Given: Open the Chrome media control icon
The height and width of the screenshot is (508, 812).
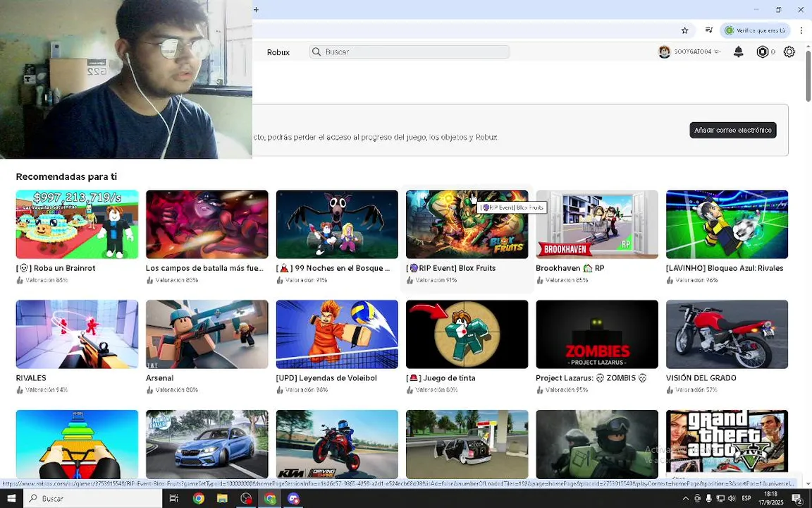Looking at the screenshot, I should pyautogui.click(x=709, y=30).
